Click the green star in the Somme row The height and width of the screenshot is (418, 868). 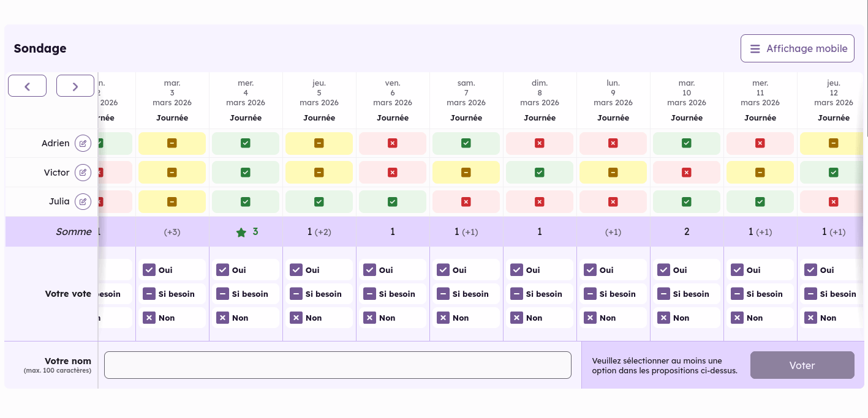[241, 233]
